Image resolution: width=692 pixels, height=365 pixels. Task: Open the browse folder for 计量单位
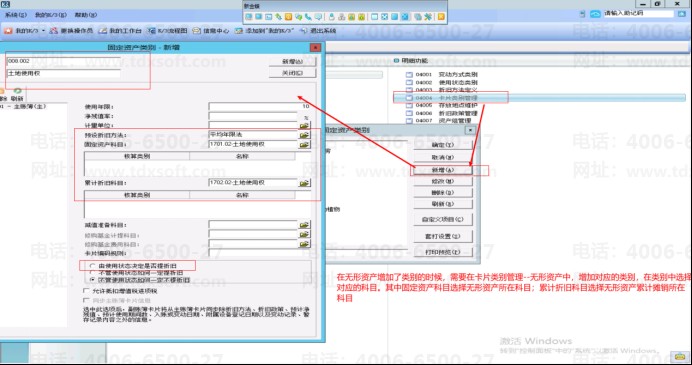pyautogui.click(x=305, y=126)
